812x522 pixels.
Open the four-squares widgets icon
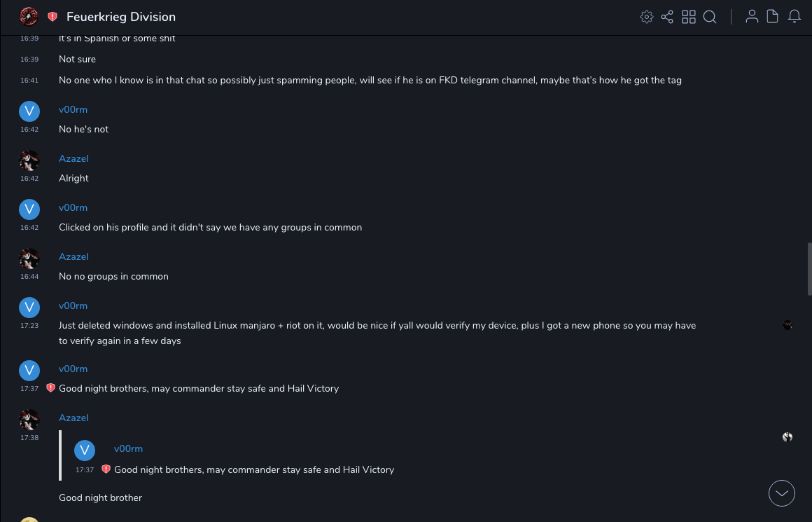coord(689,17)
